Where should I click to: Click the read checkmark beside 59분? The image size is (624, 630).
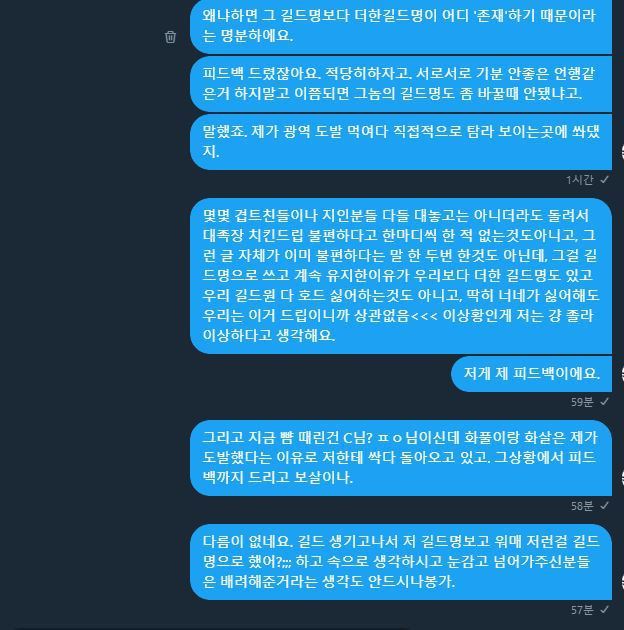[x=604, y=401]
